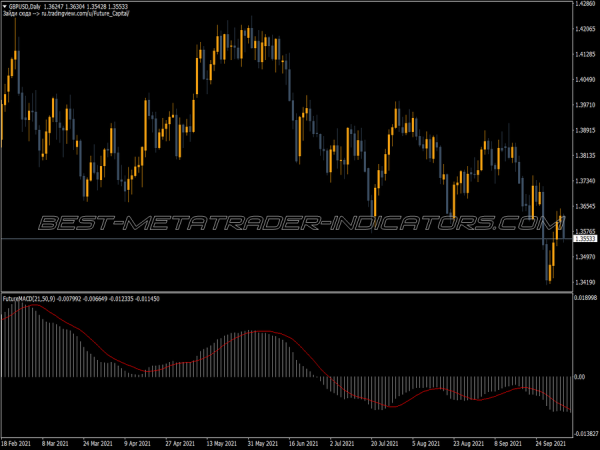Click price scale value 1.42065

[585, 29]
